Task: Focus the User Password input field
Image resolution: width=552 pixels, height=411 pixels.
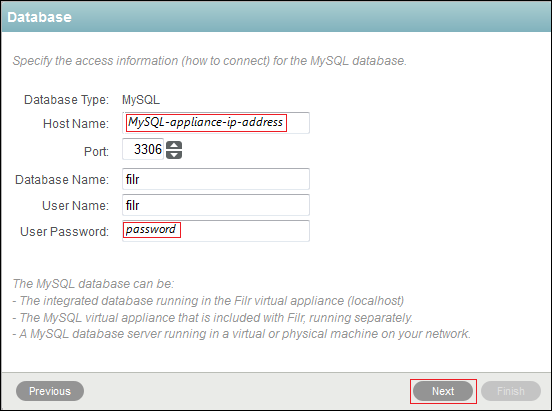Action: [x=216, y=231]
